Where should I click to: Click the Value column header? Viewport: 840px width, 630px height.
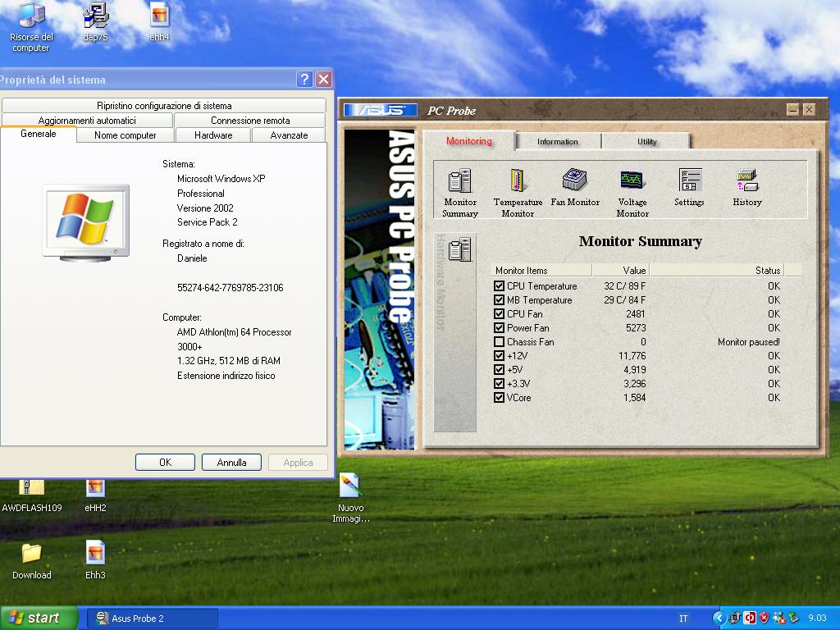tap(621, 270)
